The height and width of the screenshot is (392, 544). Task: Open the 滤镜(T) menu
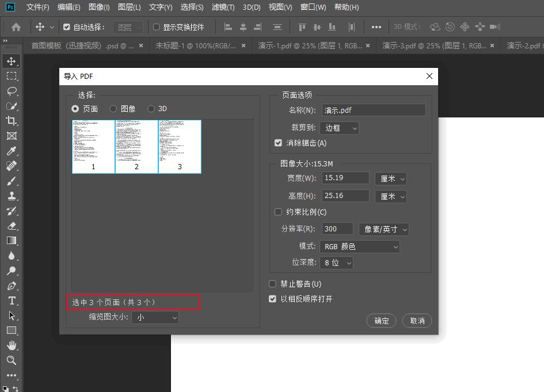223,7
